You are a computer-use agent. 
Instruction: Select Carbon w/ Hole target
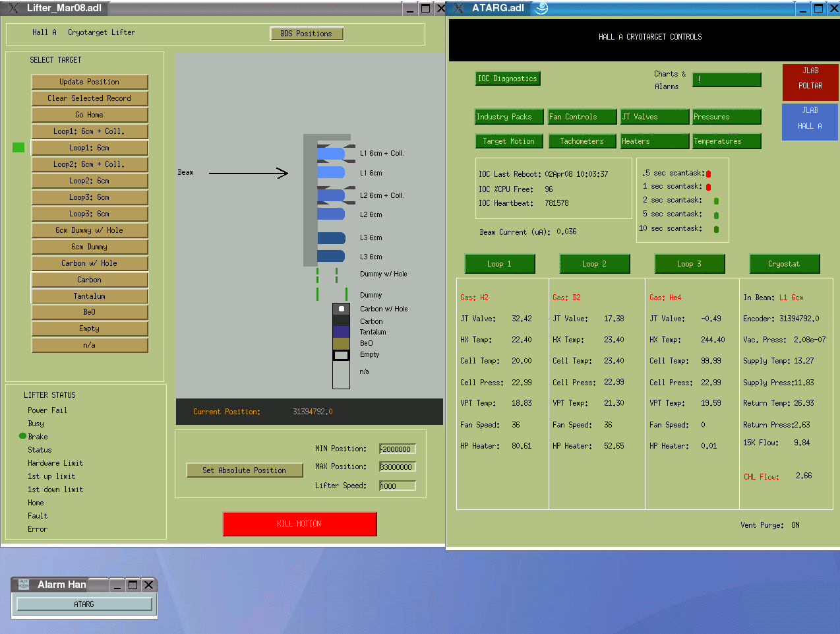click(90, 263)
